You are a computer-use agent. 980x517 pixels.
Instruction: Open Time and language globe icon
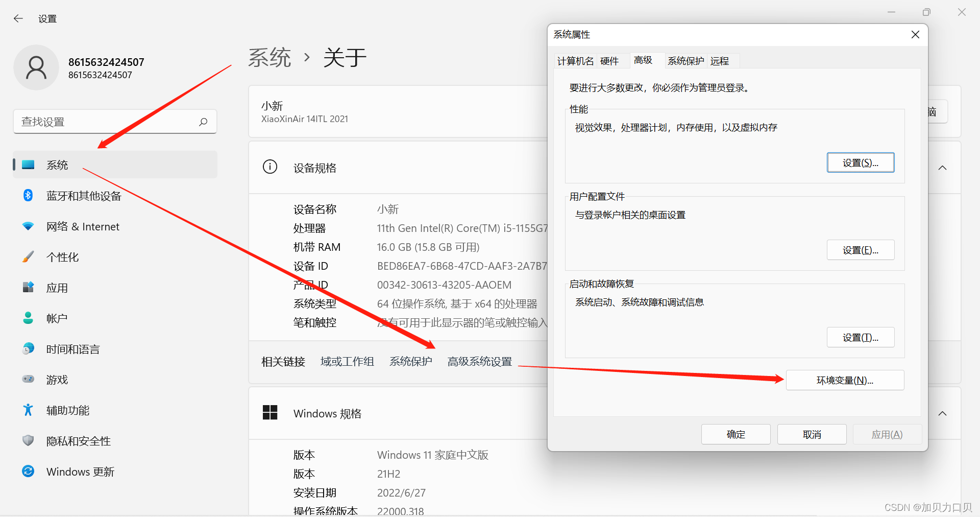pyautogui.click(x=28, y=348)
